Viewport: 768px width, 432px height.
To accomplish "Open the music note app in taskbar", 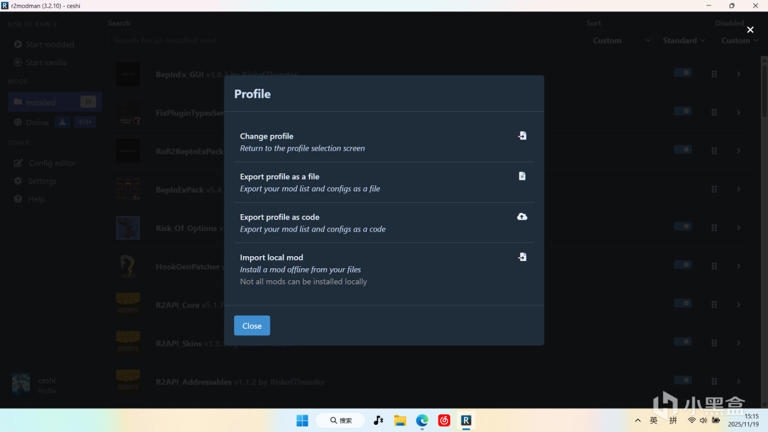I will point(378,420).
